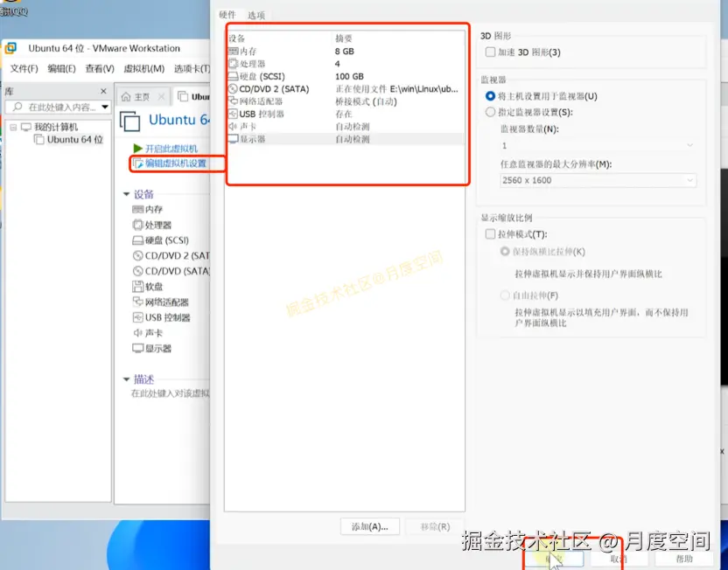Screen dimensions: 728x570
Task: Select the 声卡 sound card icon in hardware list
Action: tap(234, 127)
